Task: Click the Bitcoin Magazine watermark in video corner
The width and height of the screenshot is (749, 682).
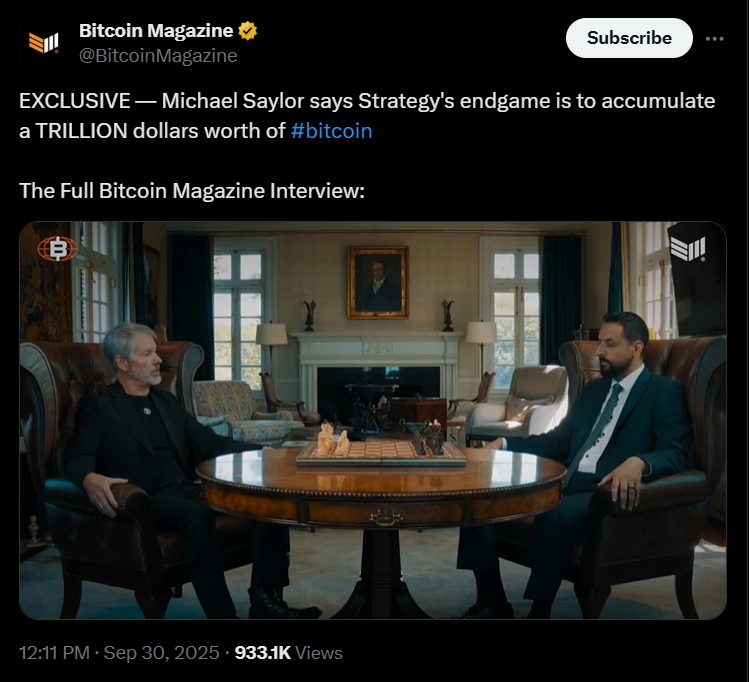Action: pyautogui.click(x=688, y=248)
